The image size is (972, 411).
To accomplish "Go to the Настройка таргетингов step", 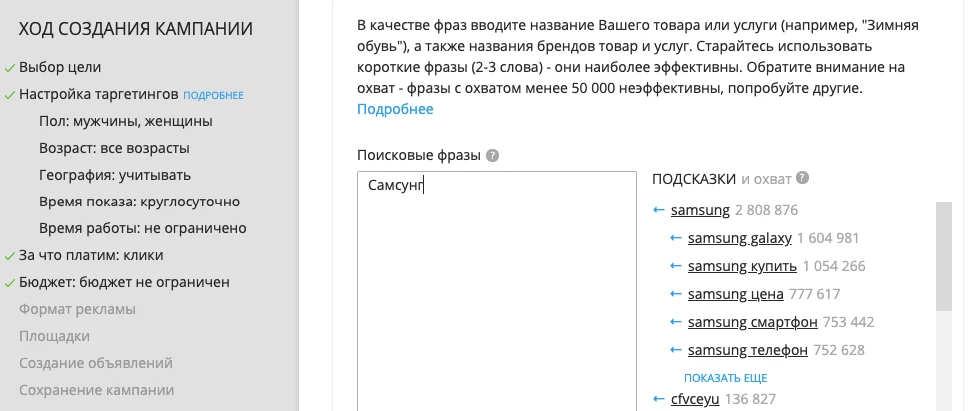I will click(99, 95).
